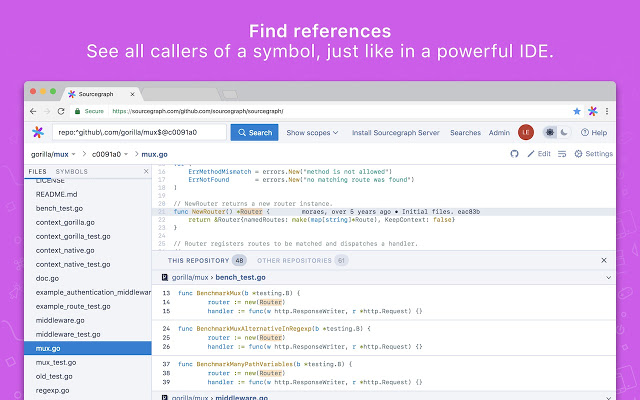Open example_authentication_middleware file in tree
The height and width of the screenshot is (400, 640).
(x=93, y=292)
